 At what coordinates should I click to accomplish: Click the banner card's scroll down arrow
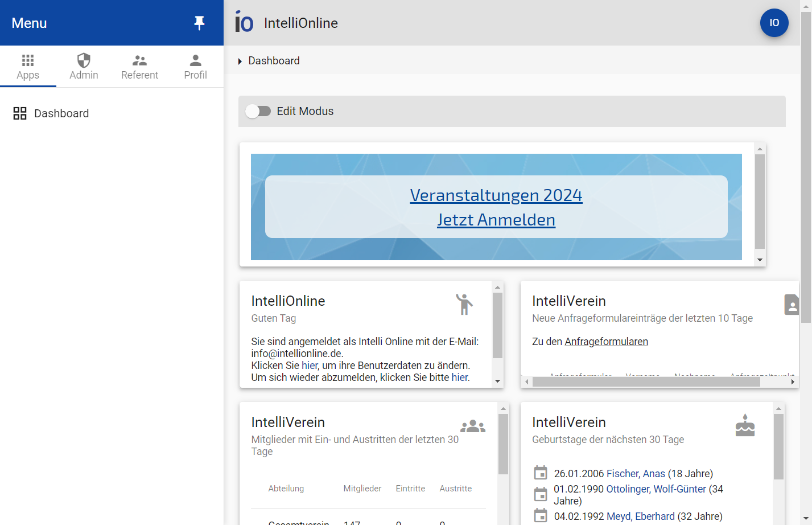(x=760, y=260)
